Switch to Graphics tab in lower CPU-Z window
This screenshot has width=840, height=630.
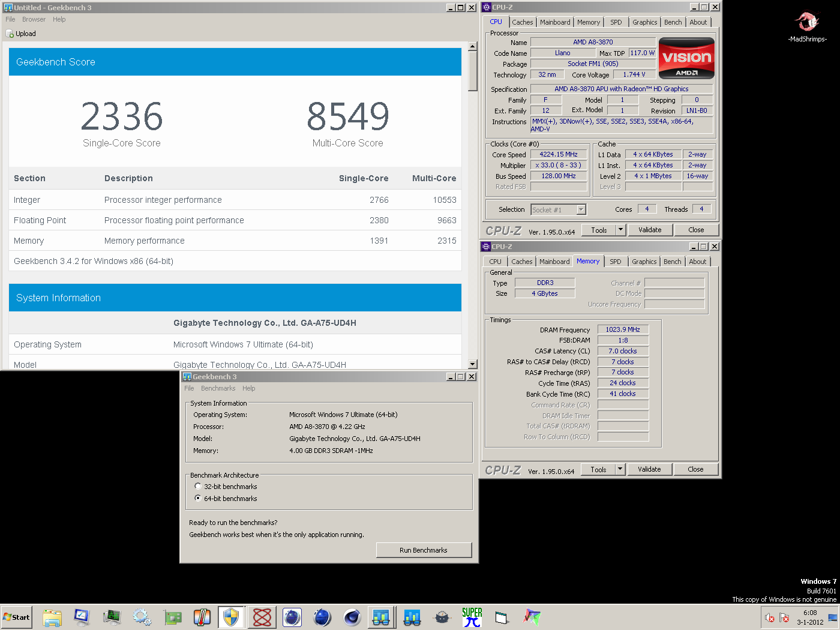(x=644, y=262)
